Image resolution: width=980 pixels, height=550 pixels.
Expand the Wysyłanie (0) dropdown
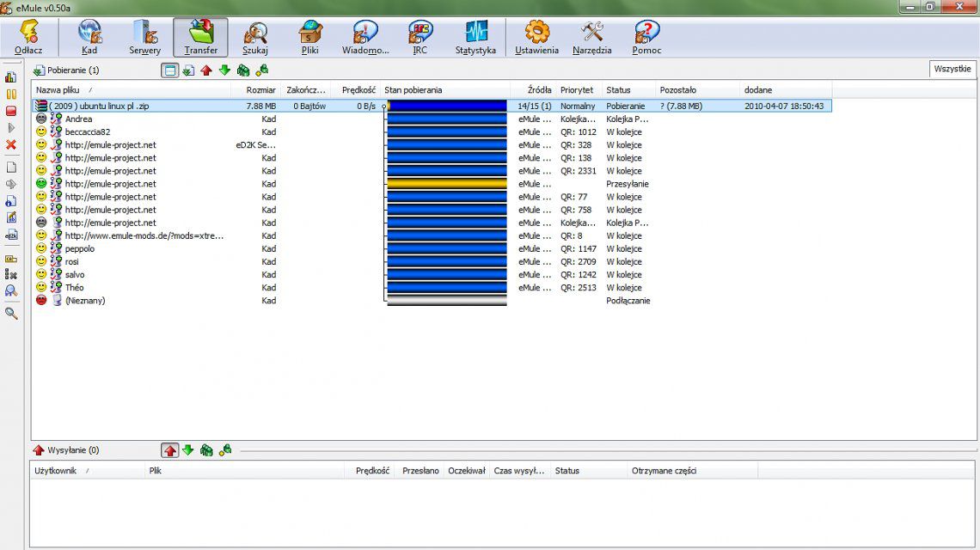[x=65, y=450]
